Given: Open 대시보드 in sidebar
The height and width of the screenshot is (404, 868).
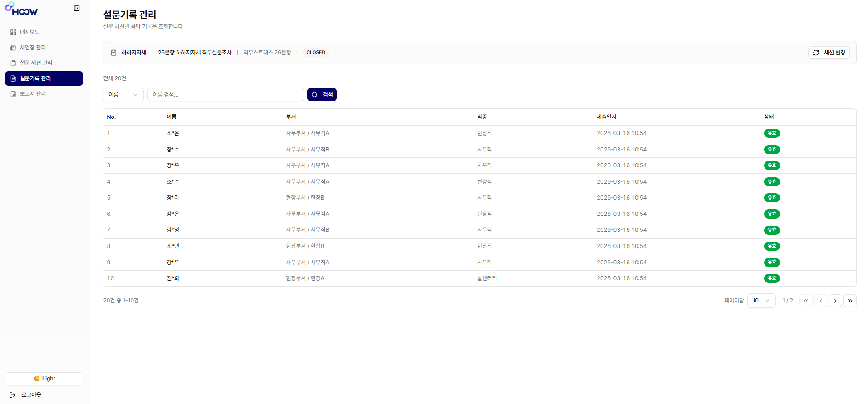Looking at the screenshot, I should (44, 32).
